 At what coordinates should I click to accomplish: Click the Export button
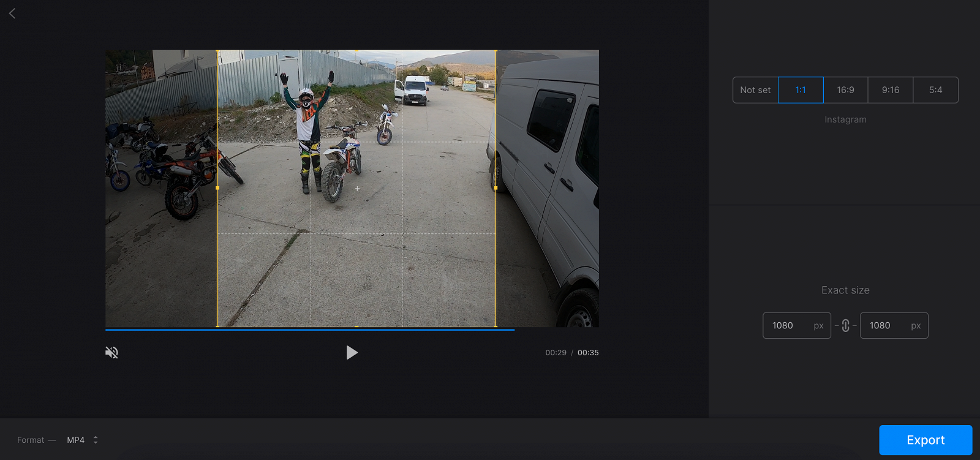[x=925, y=440]
